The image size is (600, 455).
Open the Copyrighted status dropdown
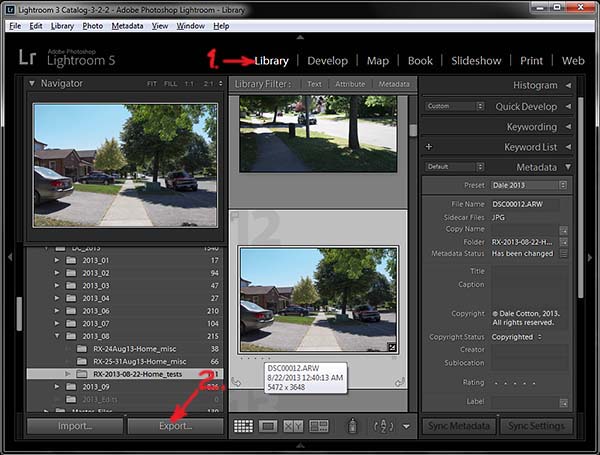[517, 337]
